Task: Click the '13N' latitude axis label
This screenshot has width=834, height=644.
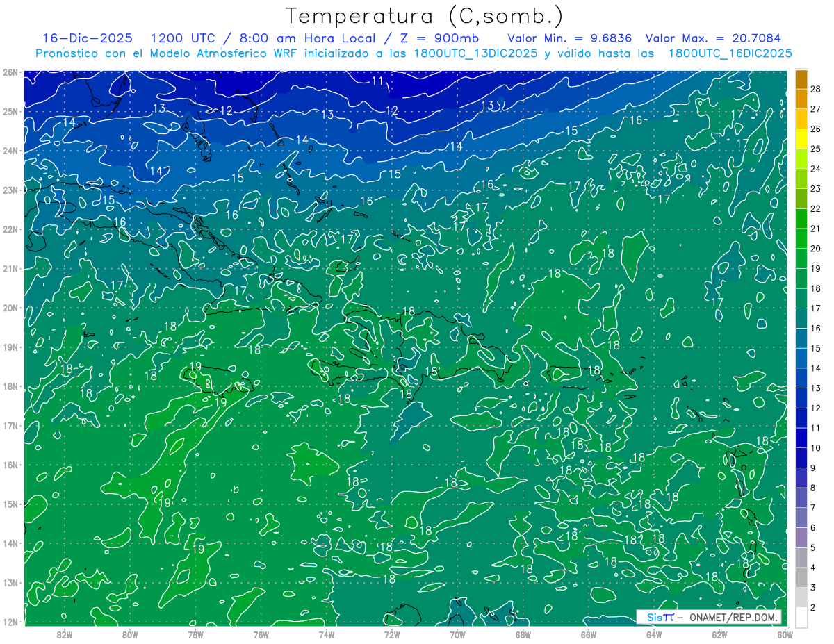Action: pos(10,582)
